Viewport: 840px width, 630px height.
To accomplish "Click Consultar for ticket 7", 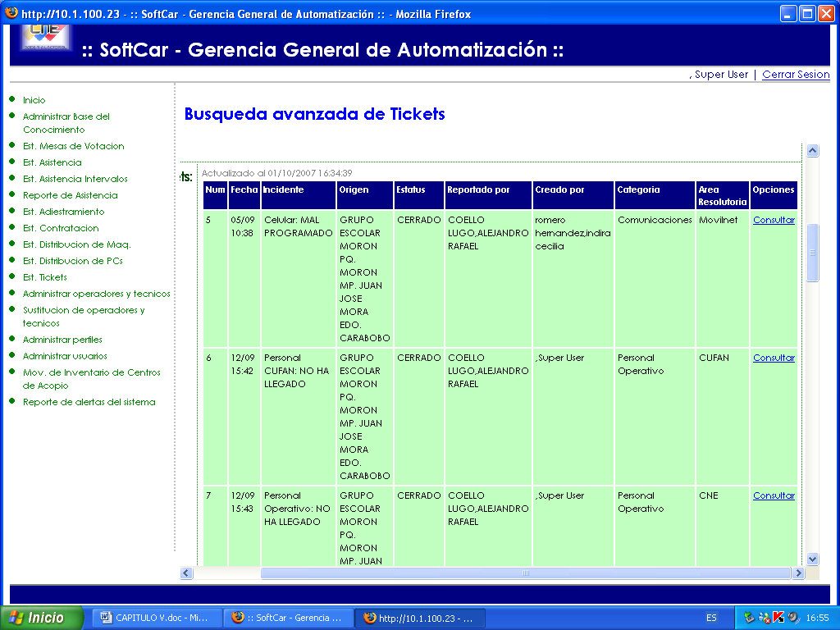I will [774, 496].
